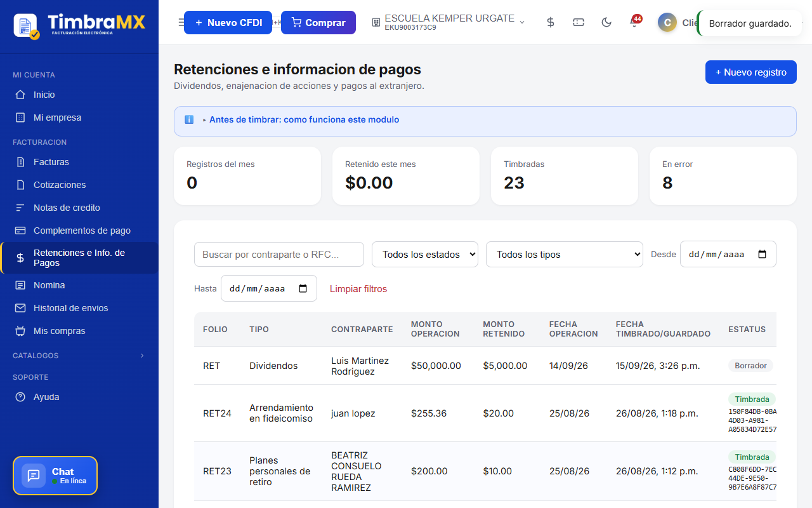Open the ticket icon in top bar
812x508 pixels.
579,22
